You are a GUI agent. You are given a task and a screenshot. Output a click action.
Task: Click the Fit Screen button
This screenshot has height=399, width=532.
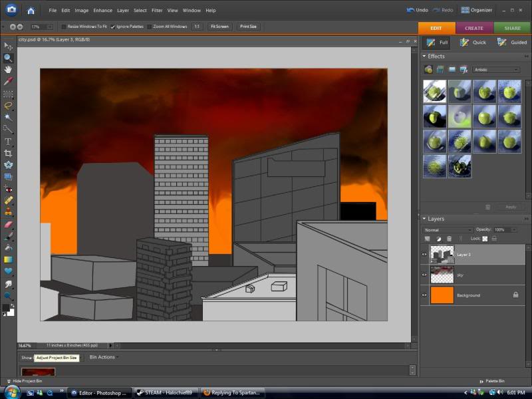220,27
